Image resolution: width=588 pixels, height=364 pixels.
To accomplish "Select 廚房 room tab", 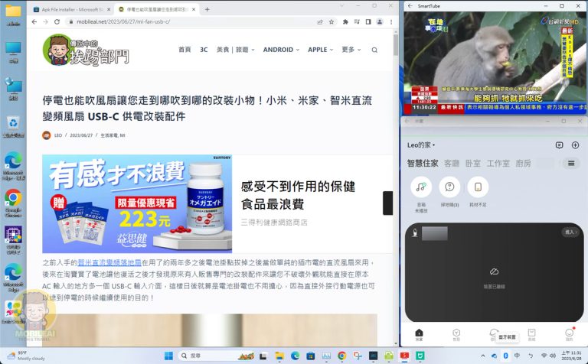I will click(523, 164).
